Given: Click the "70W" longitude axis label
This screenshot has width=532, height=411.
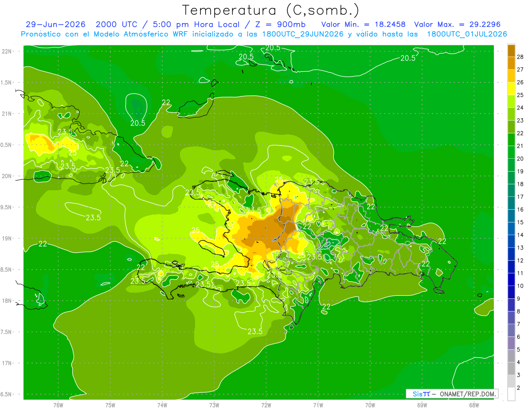Looking at the screenshot, I should pyautogui.click(x=370, y=405).
